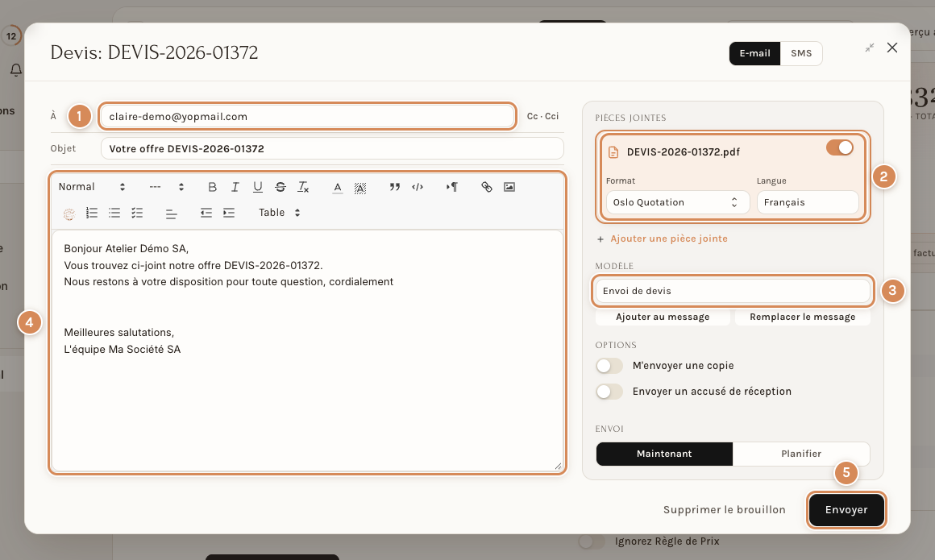Open the text alignment options

pyautogui.click(x=171, y=214)
